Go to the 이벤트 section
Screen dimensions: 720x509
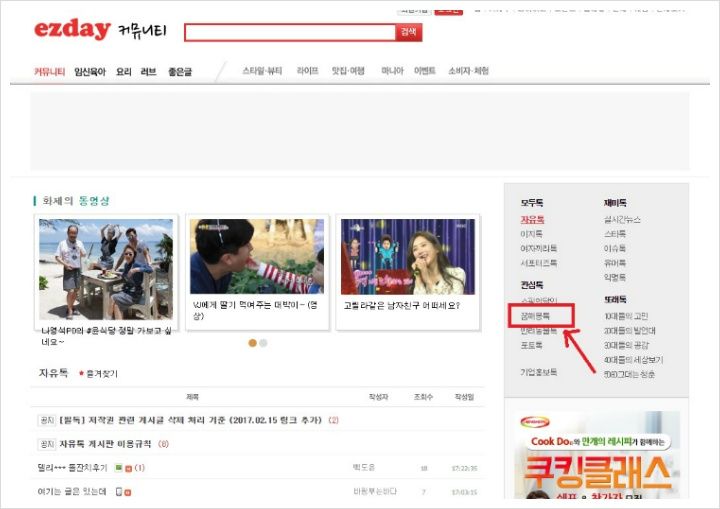[425, 71]
